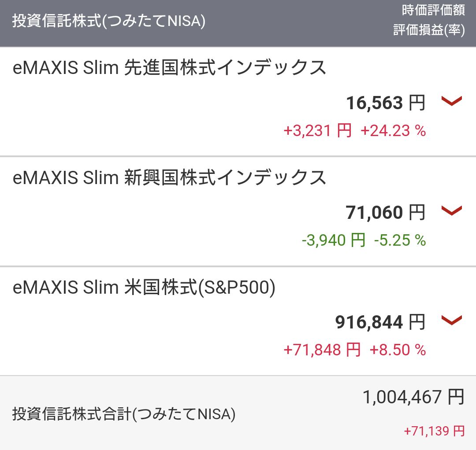Open eMAXIS Slim 米国株式(S&P500) fund name
Image resolution: width=476 pixels, height=450 pixels.
(x=144, y=287)
